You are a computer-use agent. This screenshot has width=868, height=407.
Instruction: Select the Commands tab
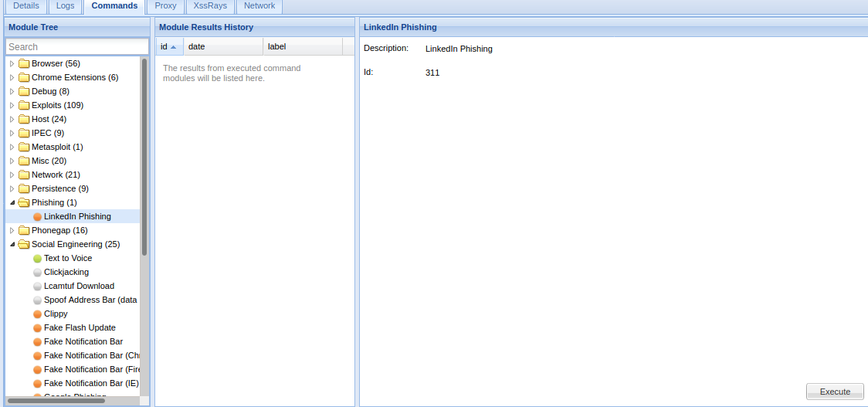(114, 6)
